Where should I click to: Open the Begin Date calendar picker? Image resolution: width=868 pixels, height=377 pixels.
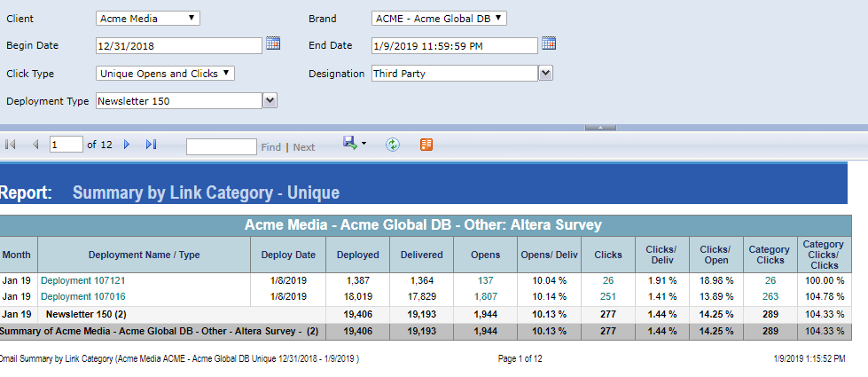pyautogui.click(x=273, y=43)
